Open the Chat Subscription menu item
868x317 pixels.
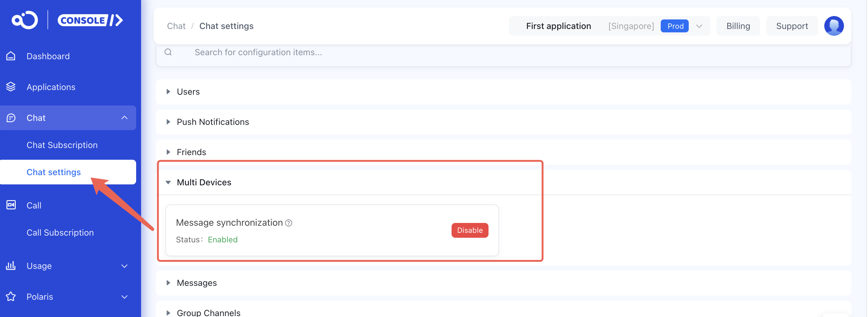click(x=62, y=145)
